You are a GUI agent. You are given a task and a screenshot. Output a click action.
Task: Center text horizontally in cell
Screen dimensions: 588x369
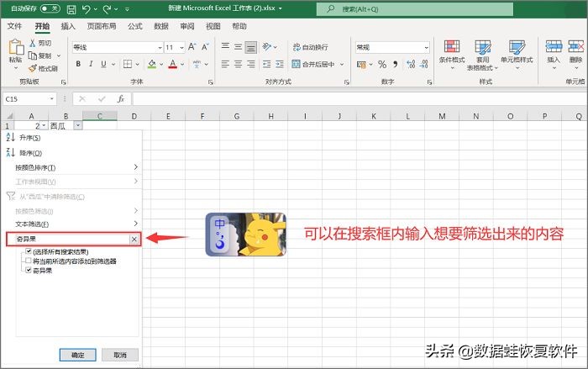(x=238, y=64)
